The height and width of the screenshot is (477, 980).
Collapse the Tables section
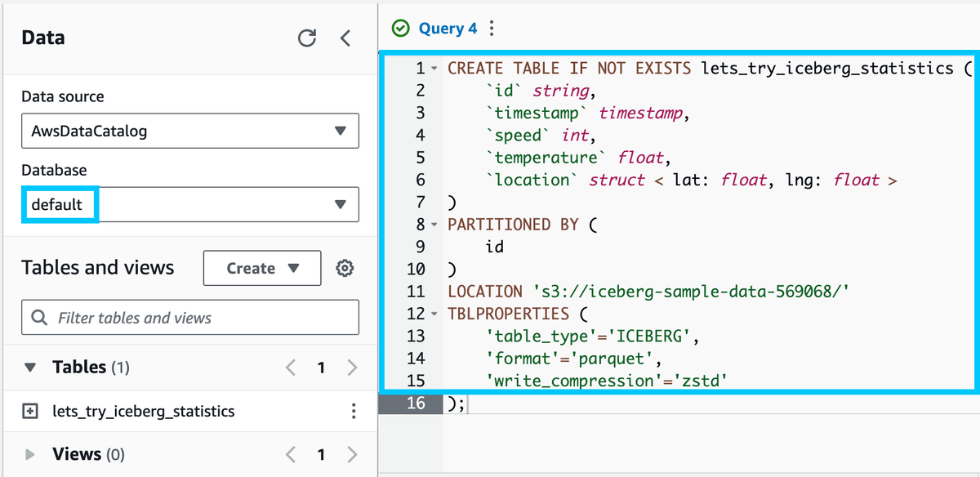click(x=30, y=368)
